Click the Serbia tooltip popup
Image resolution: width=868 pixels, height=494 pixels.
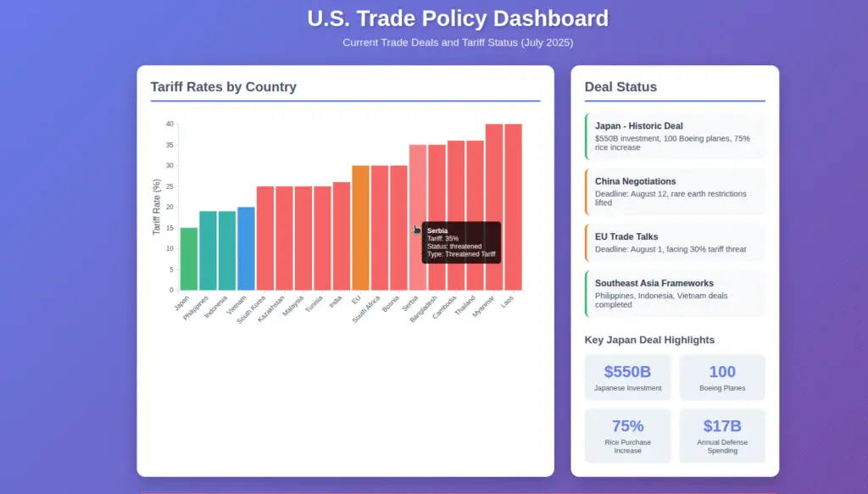tap(461, 242)
